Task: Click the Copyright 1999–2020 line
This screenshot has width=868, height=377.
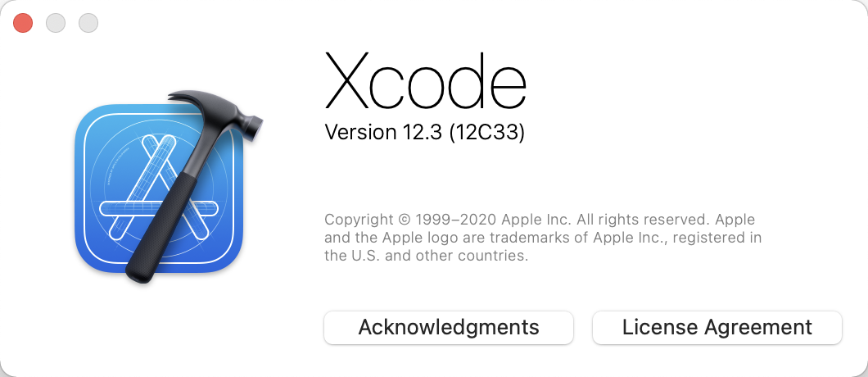Action: tap(448, 220)
